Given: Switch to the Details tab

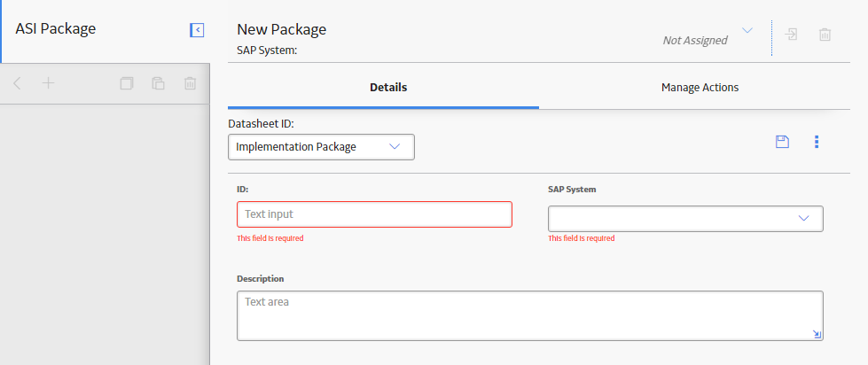Looking at the screenshot, I should point(388,88).
